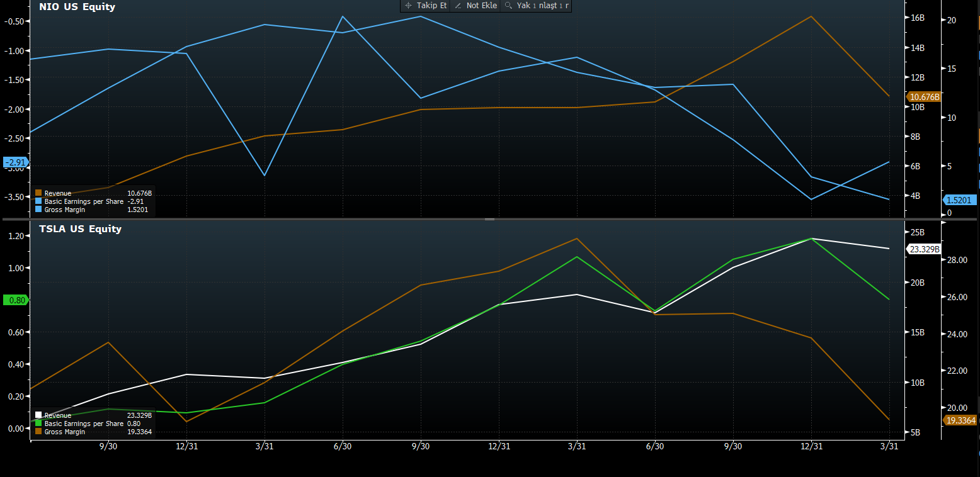Click the 26.00 label on TSLA margin axis
The width and height of the screenshot is (980, 477).
(957, 297)
